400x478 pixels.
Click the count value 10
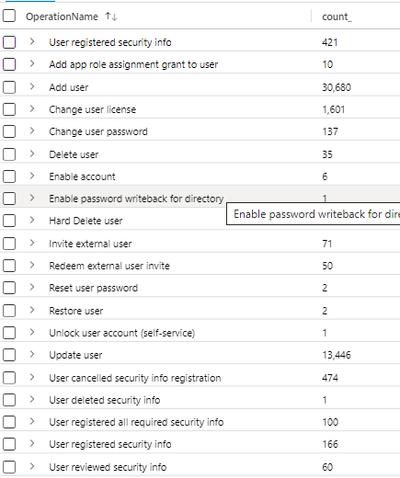tap(327, 64)
